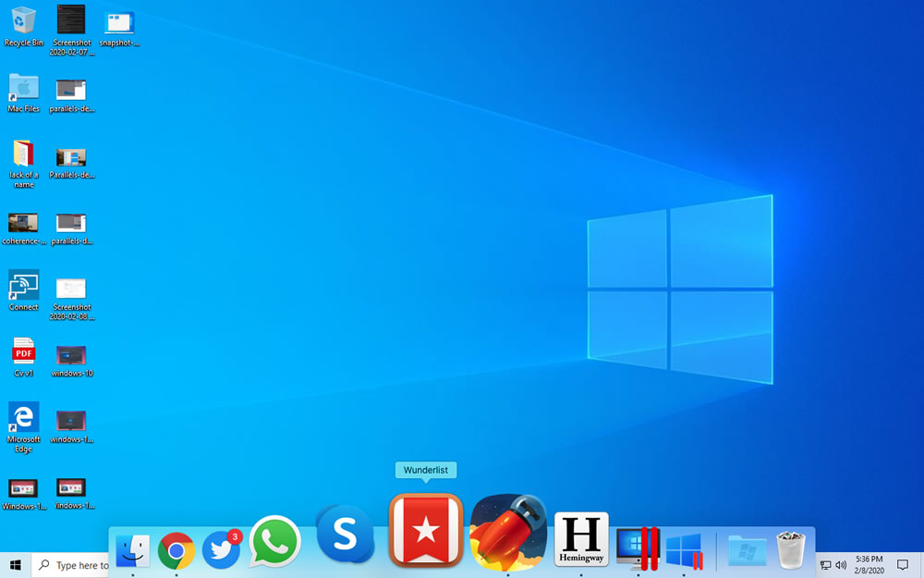The image size is (924, 578).
Task: Launch Skype from the dock
Action: pos(346,534)
